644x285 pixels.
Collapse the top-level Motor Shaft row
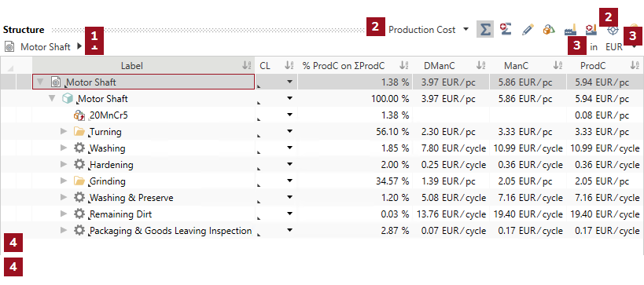point(40,82)
